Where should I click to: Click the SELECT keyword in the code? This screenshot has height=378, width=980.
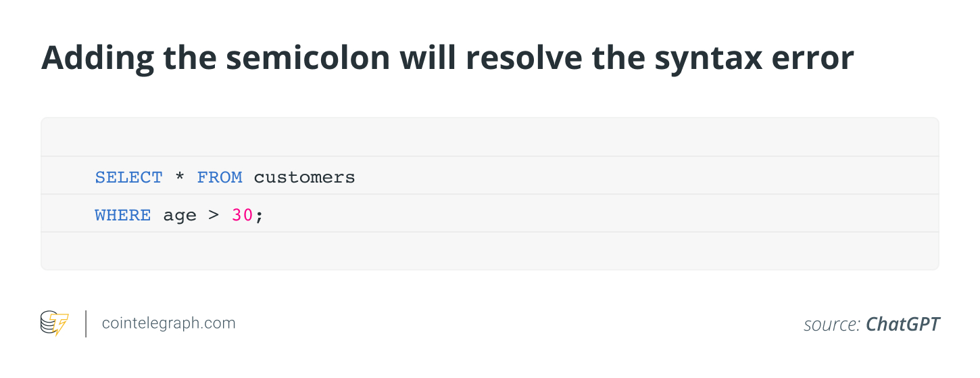point(128,177)
